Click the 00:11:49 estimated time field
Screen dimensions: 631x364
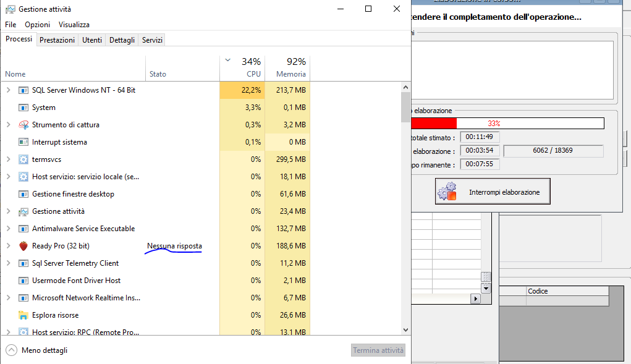click(480, 137)
